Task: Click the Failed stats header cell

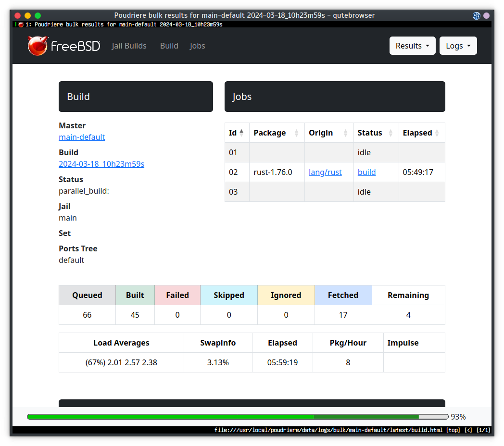Action: 177,295
